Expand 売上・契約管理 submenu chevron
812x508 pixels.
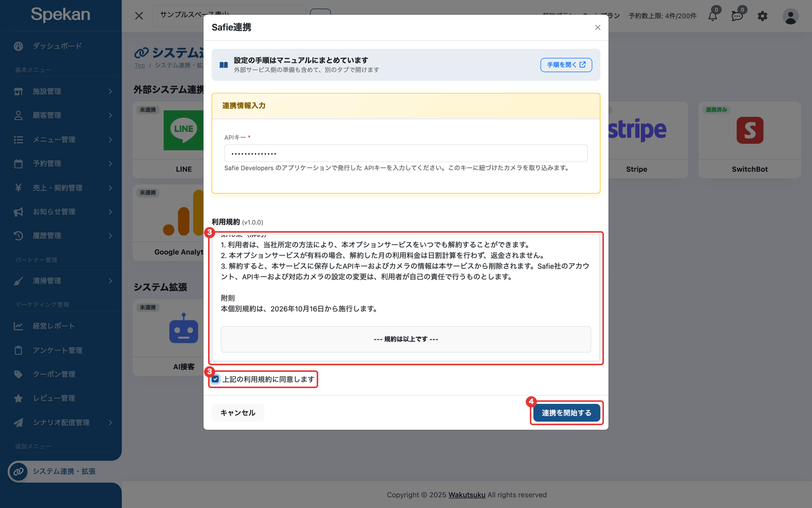pyautogui.click(x=110, y=188)
